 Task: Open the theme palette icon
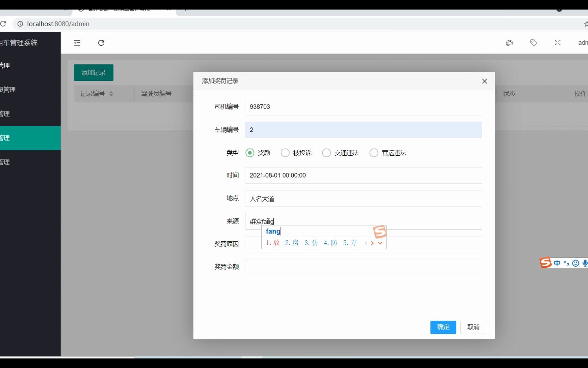pos(509,43)
